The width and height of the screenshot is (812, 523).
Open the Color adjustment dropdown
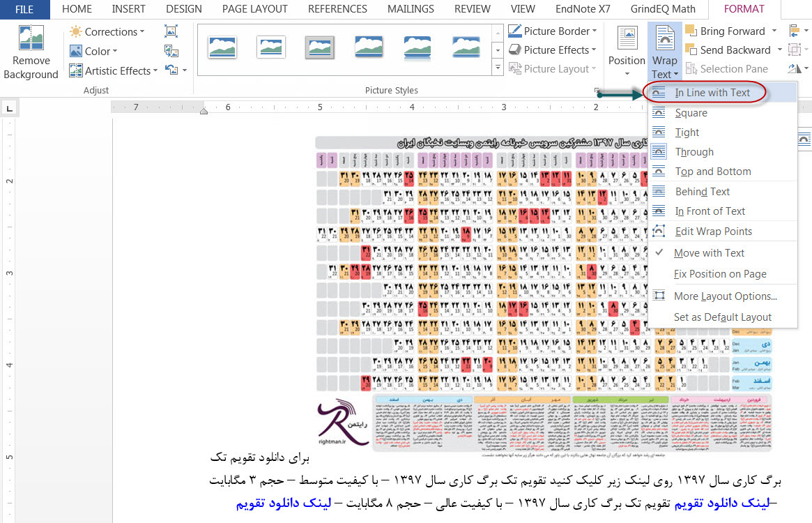click(94, 51)
